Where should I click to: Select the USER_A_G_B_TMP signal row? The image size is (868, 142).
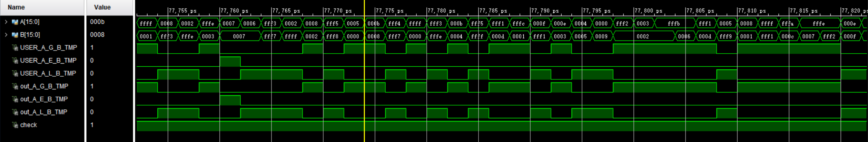[x=42, y=47]
